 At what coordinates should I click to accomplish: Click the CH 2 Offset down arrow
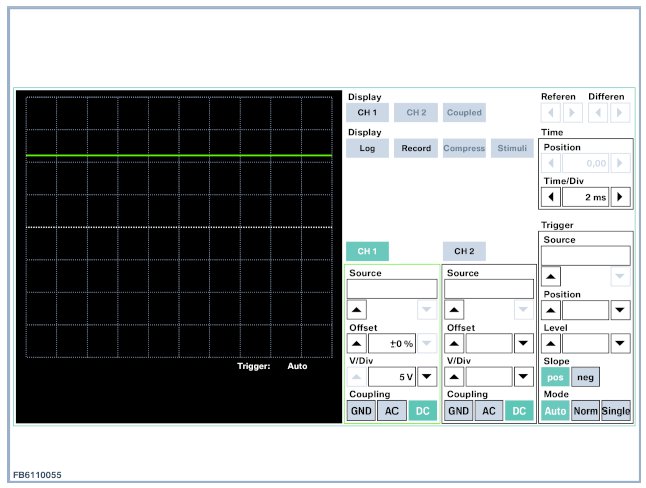tap(523, 343)
